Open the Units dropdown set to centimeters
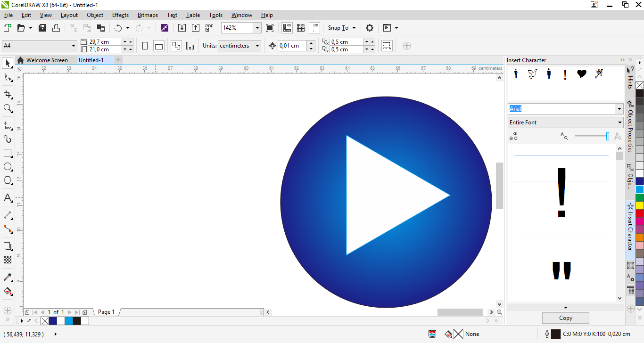The width and height of the screenshot is (644, 343). pos(257,46)
